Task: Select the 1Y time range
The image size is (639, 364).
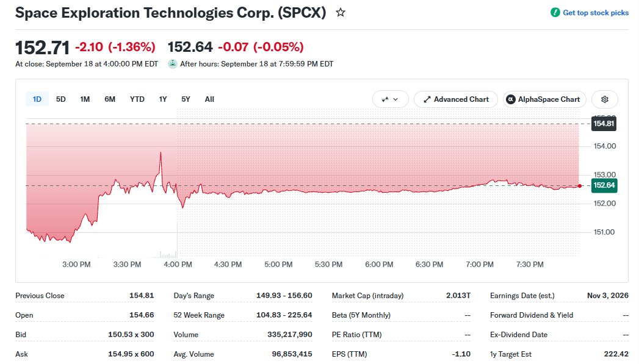Action: 163,99
